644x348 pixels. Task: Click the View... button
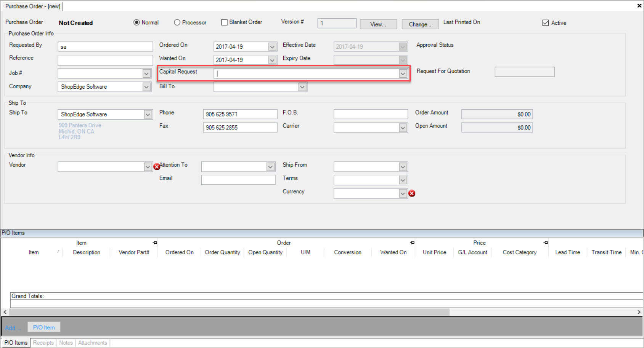click(378, 24)
